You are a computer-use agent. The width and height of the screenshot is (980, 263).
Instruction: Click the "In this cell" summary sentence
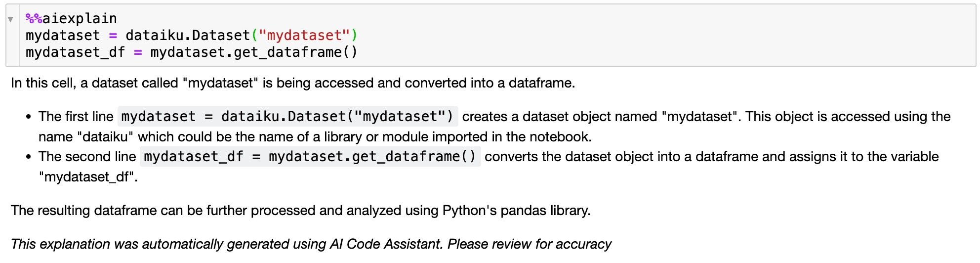click(x=292, y=83)
